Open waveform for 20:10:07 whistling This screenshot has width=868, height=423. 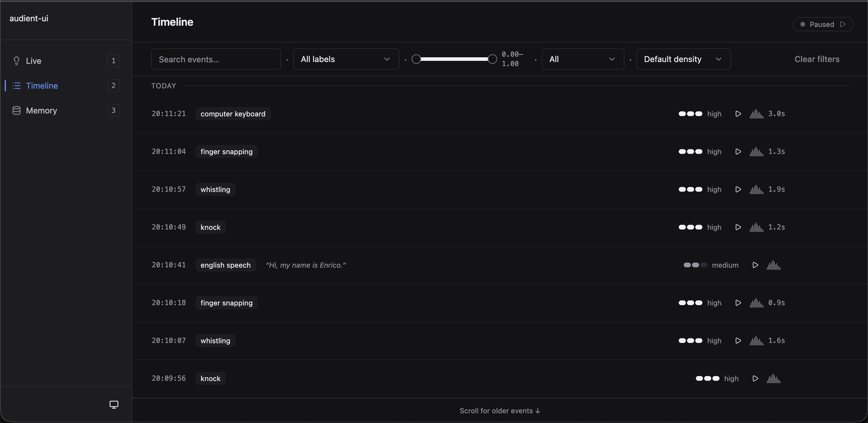pos(756,341)
